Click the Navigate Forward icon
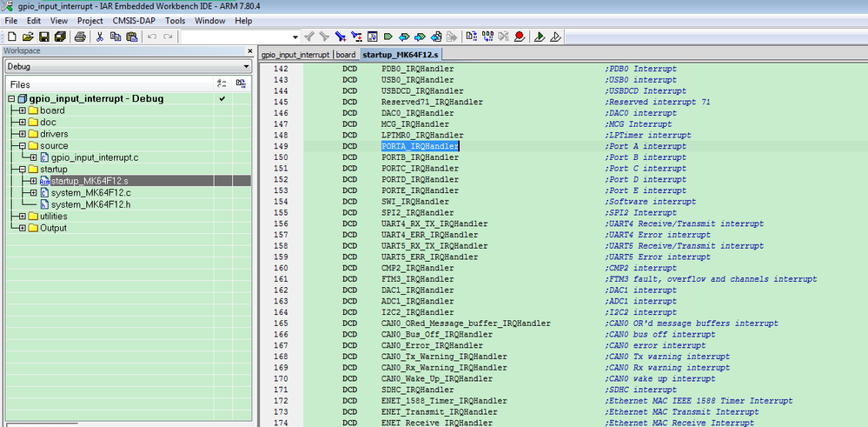 453,37
